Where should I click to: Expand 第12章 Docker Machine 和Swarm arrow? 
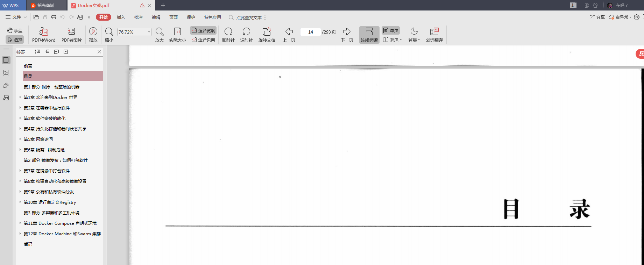click(20, 234)
